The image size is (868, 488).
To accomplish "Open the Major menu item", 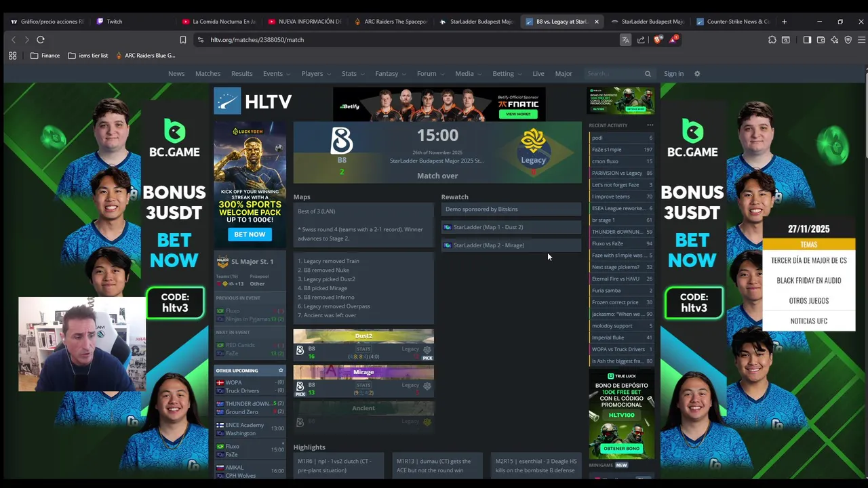I will point(564,74).
